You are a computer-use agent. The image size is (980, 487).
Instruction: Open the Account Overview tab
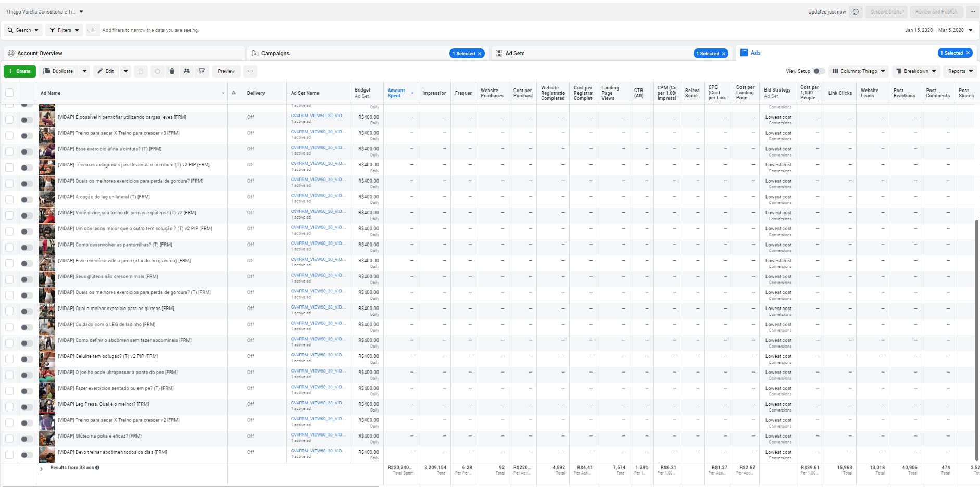tap(40, 54)
